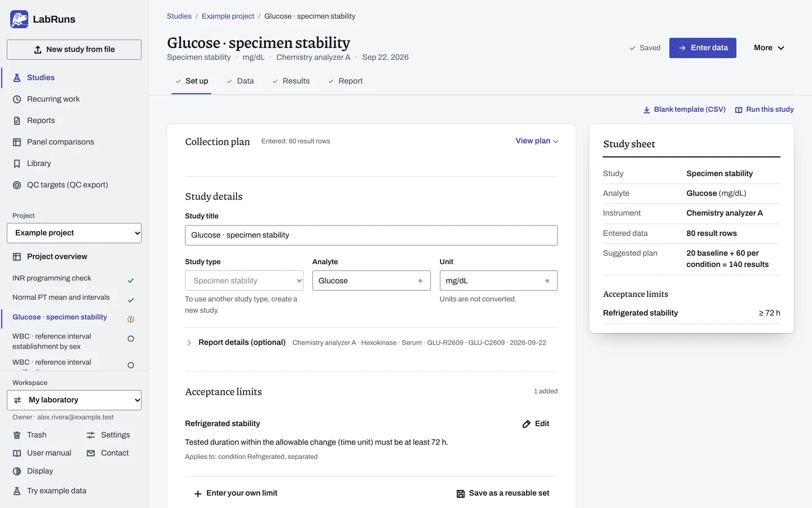Switch to the Set up tab
Screen dimensions: 812x508
[192, 81]
